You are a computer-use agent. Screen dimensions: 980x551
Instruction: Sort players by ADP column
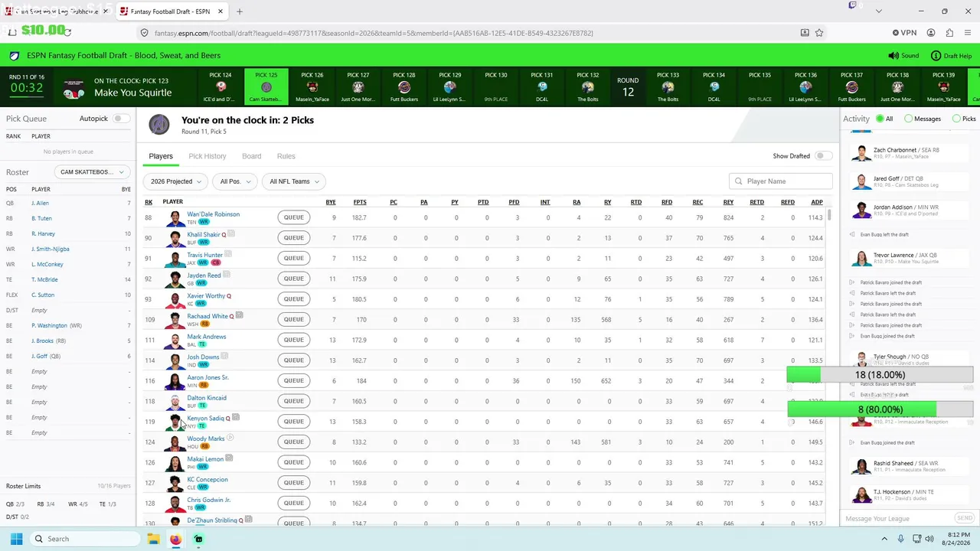817,202
